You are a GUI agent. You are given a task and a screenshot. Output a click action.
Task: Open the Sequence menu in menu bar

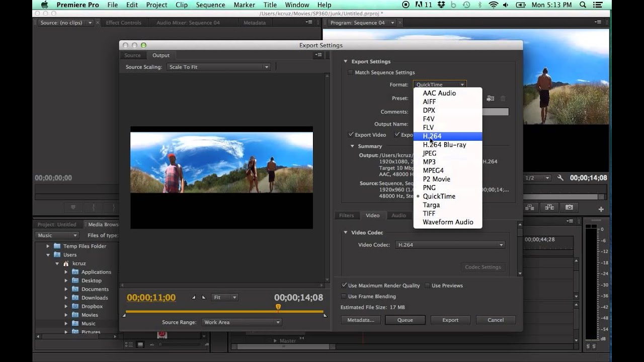[210, 5]
